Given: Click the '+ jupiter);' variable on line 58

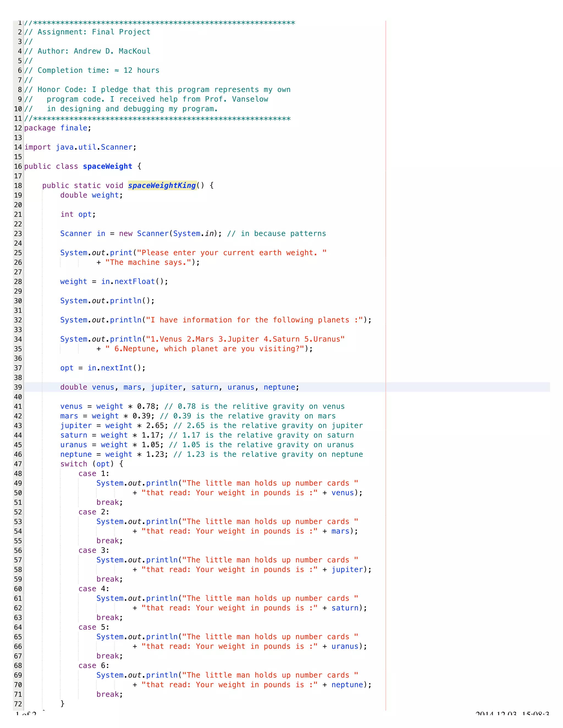Looking at the screenshot, I should coord(347,570).
